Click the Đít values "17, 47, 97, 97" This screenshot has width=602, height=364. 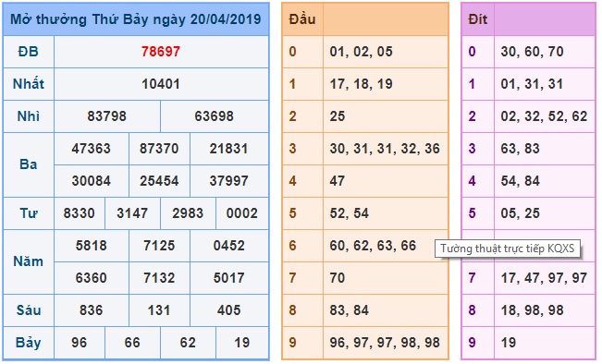[x=544, y=278]
